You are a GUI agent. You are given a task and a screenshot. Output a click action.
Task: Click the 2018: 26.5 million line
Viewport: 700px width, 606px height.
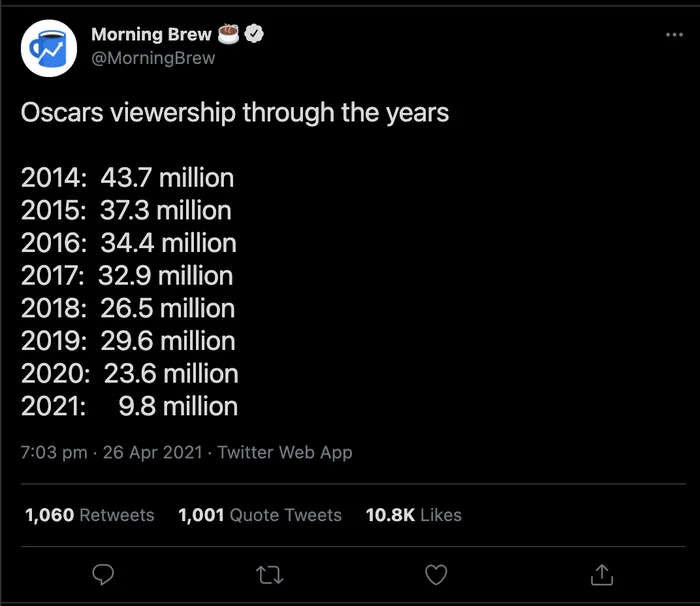coord(128,308)
